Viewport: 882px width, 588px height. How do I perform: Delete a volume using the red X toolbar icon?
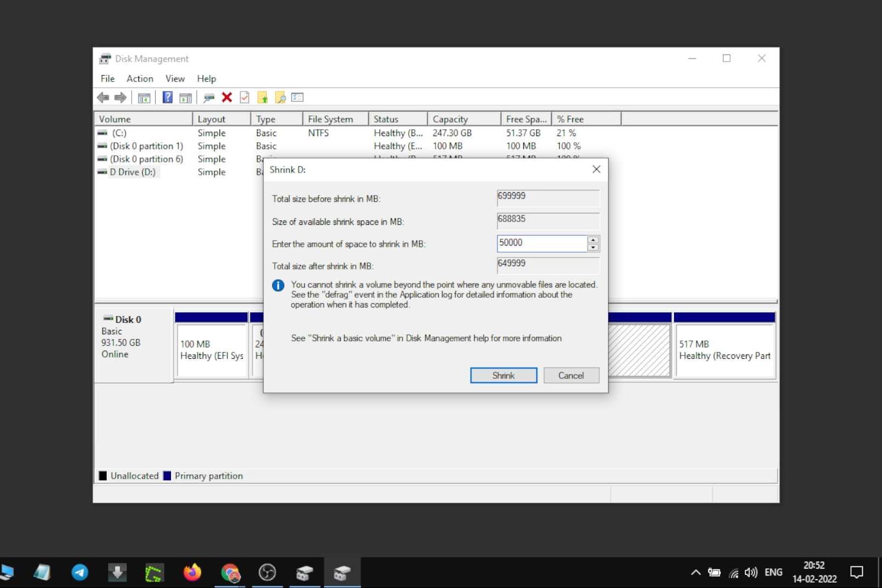click(227, 97)
